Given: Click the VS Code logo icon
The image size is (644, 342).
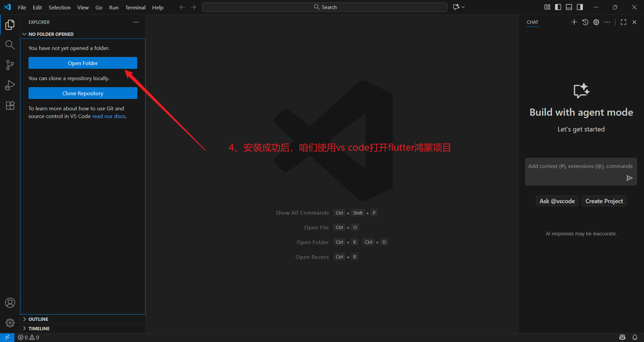Looking at the screenshot, I should pos(7,7).
